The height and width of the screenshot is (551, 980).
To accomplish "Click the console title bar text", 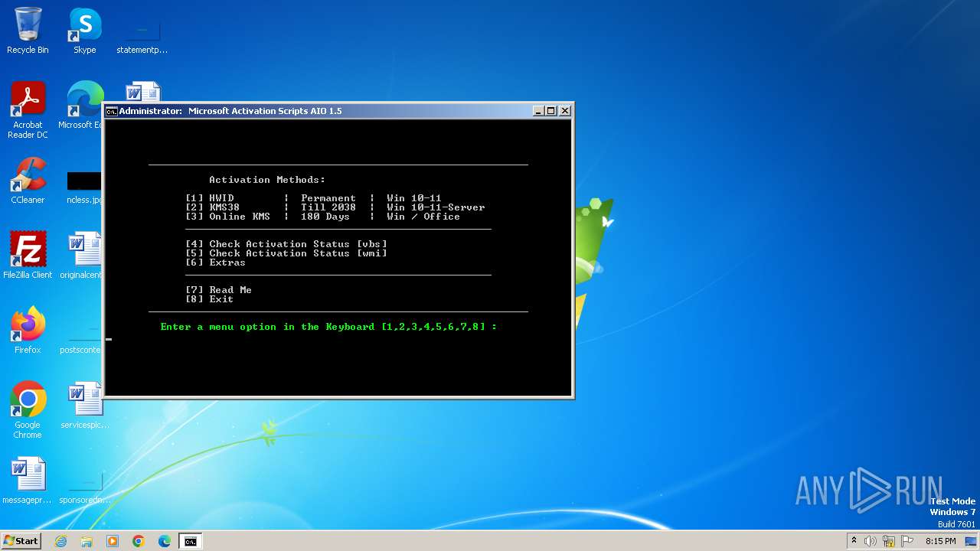I will [230, 111].
